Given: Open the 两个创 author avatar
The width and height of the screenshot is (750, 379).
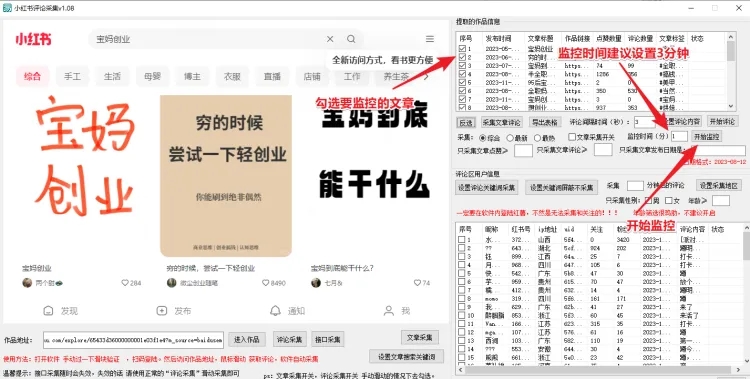Looking at the screenshot, I should coord(27,283).
